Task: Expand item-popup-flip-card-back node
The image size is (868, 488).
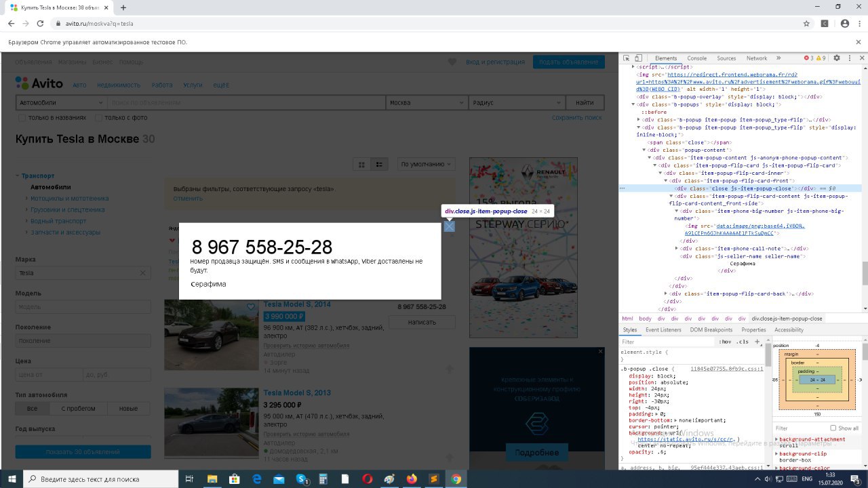Action: [665, 293]
